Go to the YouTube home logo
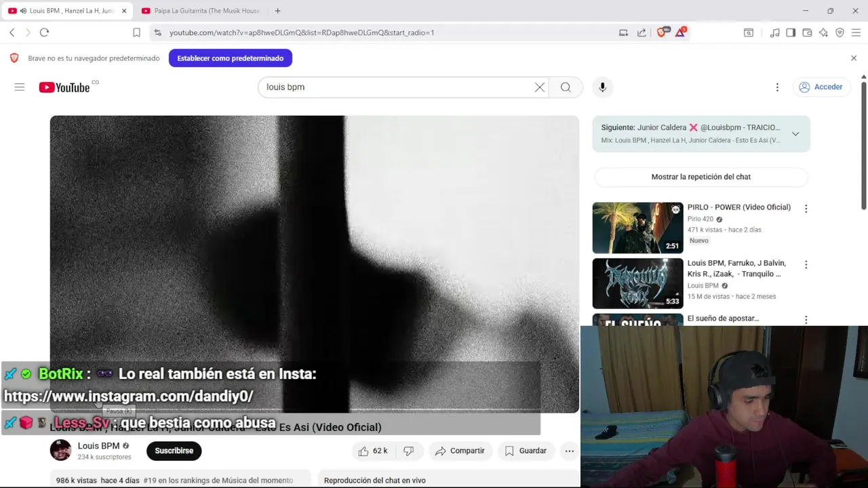Screen dimensions: 868x488 coord(64,87)
